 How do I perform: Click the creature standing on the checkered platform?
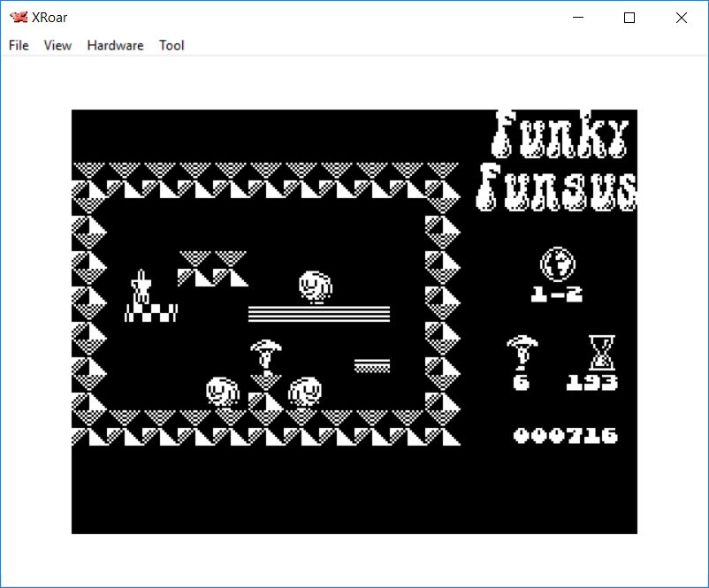[141, 286]
